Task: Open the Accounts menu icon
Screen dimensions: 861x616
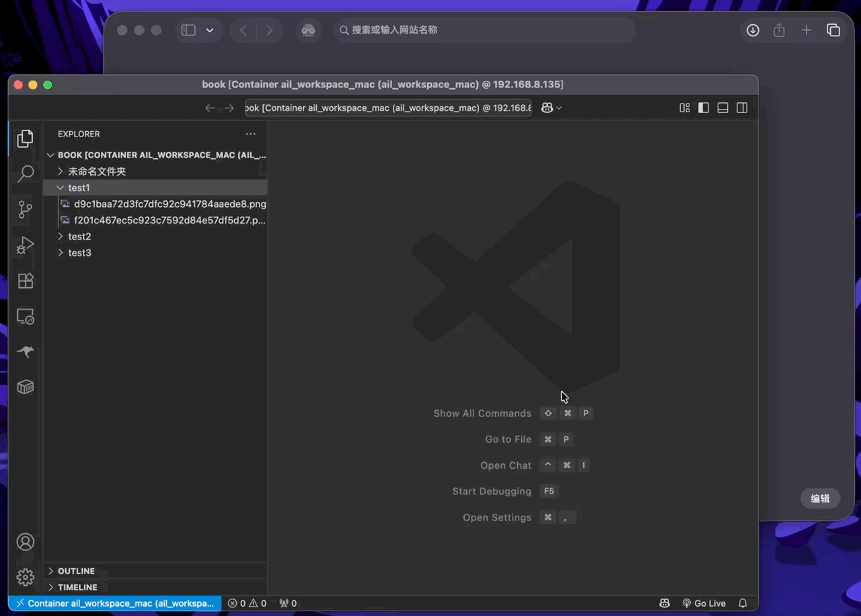Action: [26, 542]
